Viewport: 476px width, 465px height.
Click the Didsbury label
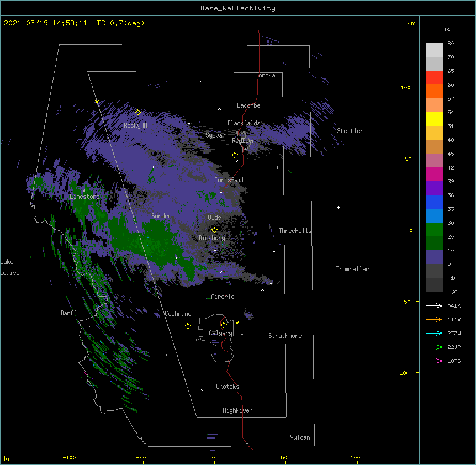212,238
